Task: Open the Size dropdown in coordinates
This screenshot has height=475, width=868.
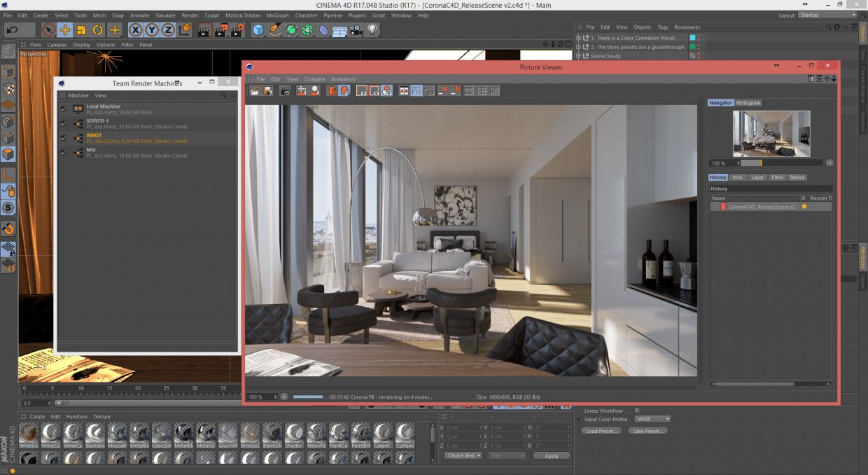Action: (x=507, y=455)
